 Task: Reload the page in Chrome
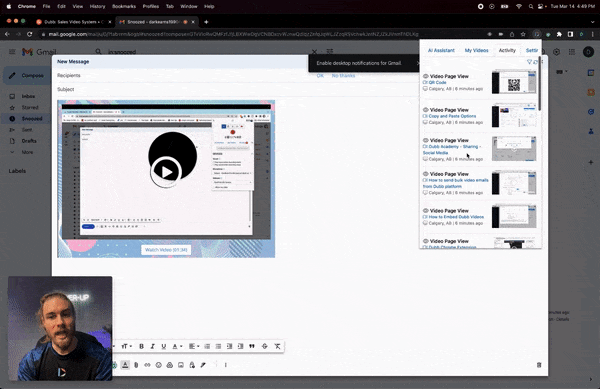tap(29, 34)
